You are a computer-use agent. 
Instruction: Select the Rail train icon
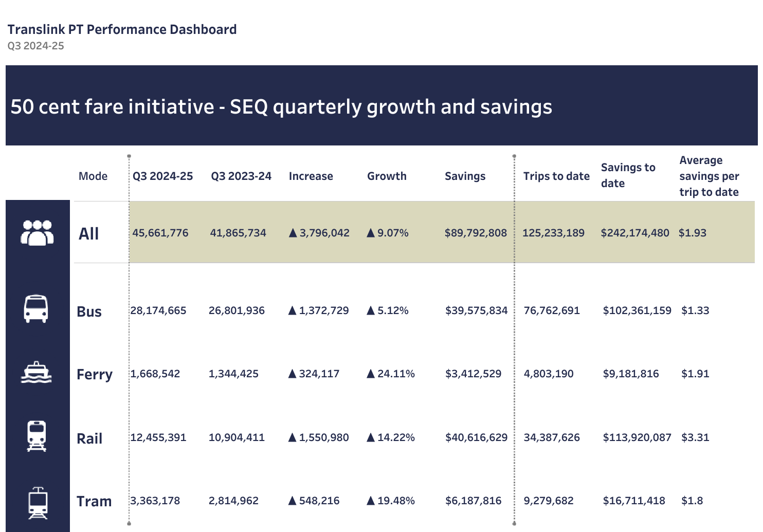(x=37, y=436)
